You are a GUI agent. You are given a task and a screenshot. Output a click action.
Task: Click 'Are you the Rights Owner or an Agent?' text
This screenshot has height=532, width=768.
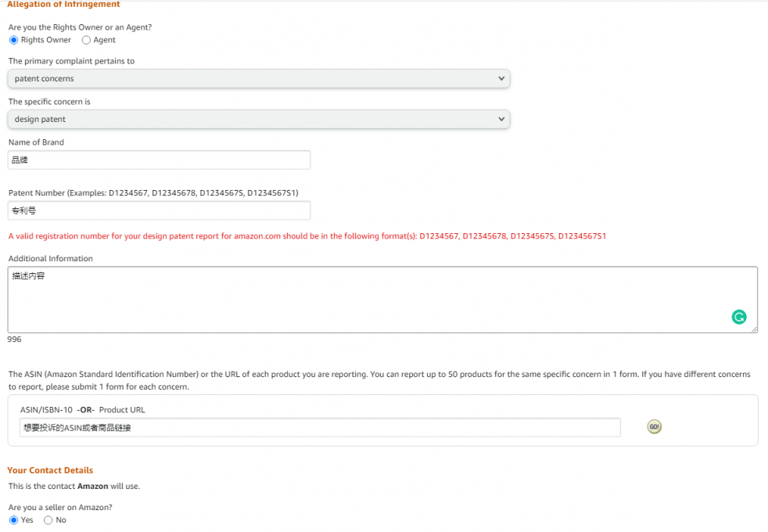point(80,27)
